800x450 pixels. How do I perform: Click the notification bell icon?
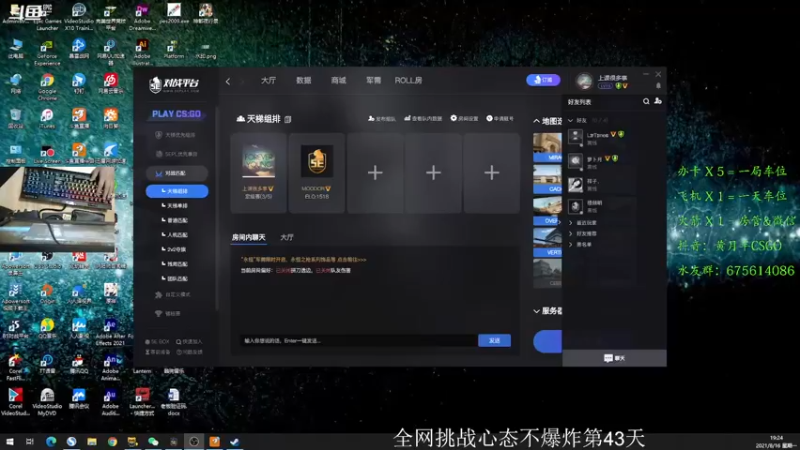click(x=658, y=86)
